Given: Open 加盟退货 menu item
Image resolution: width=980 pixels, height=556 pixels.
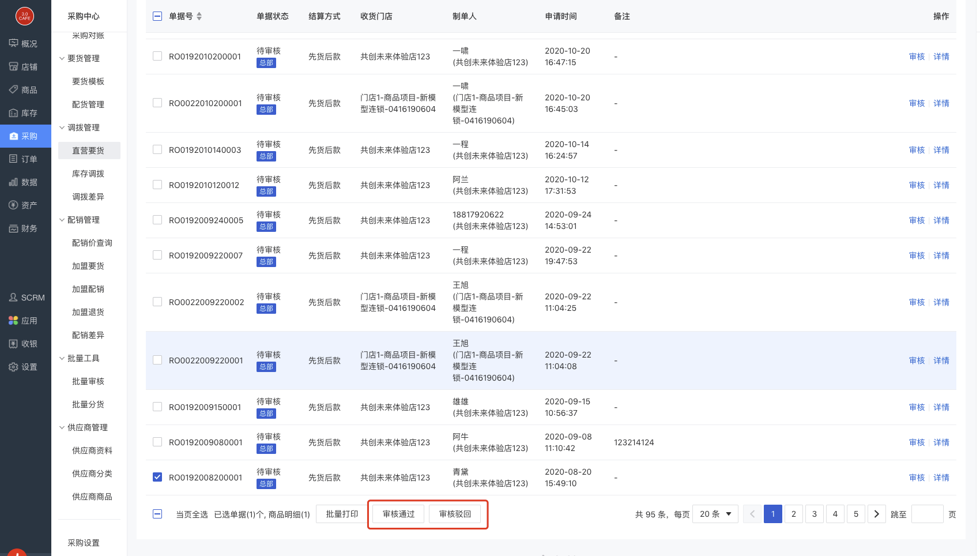Looking at the screenshot, I should pos(88,312).
